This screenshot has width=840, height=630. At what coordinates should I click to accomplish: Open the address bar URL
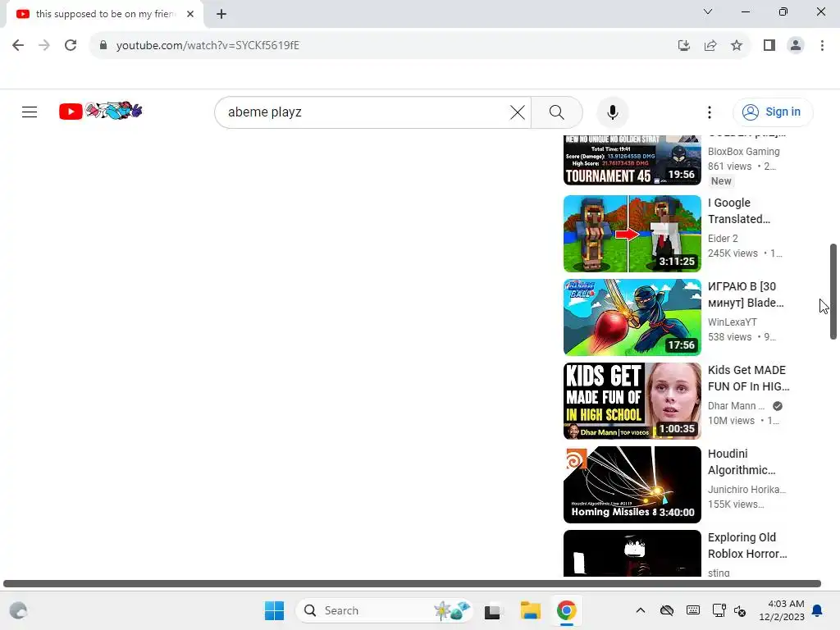pyautogui.click(x=208, y=46)
